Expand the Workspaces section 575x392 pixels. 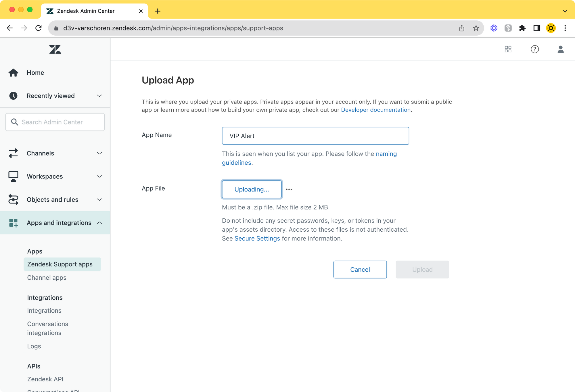pos(99,176)
